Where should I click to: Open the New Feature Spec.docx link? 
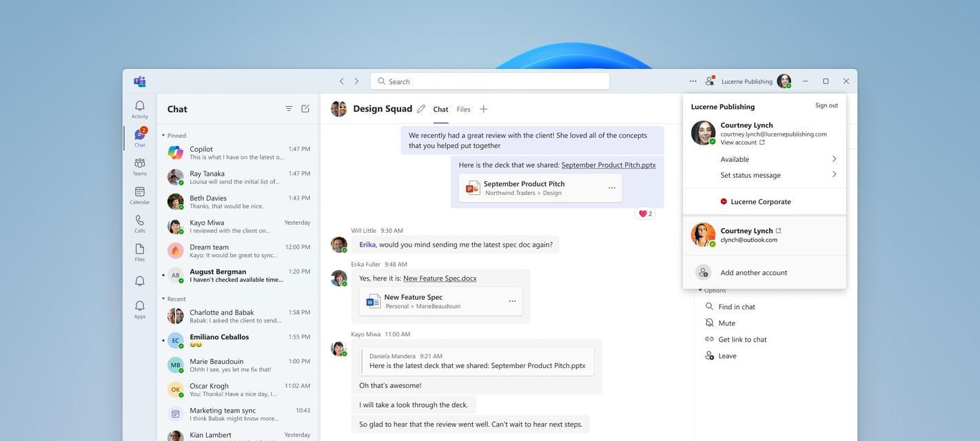click(440, 278)
